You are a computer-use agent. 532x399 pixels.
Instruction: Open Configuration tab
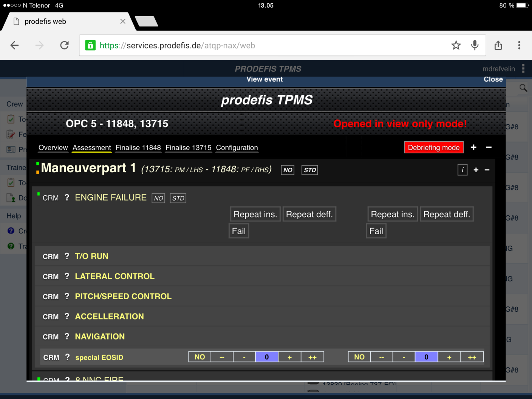tap(237, 148)
